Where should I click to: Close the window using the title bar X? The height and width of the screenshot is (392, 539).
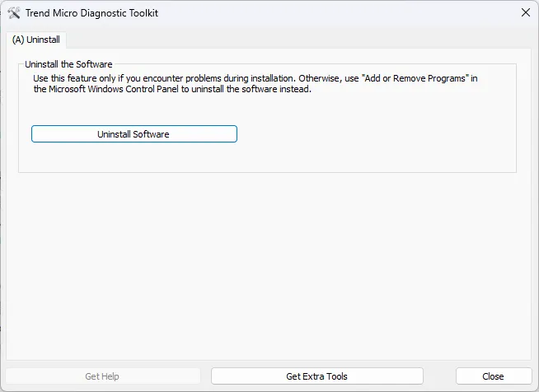(525, 12)
